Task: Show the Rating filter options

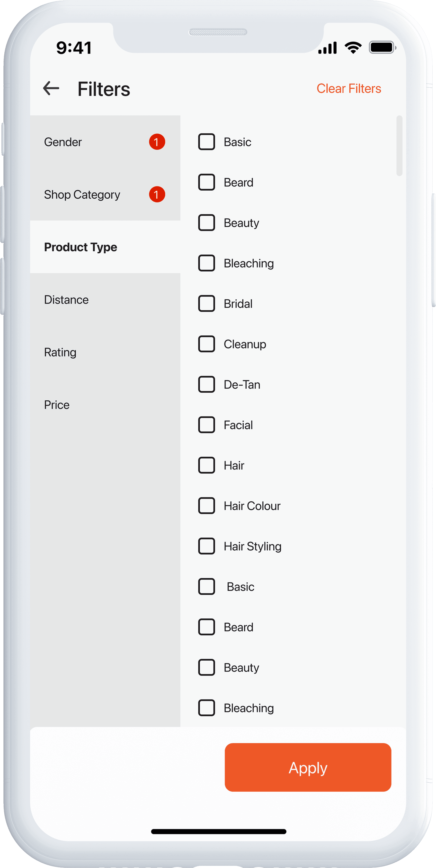Action: pos(60,352)
